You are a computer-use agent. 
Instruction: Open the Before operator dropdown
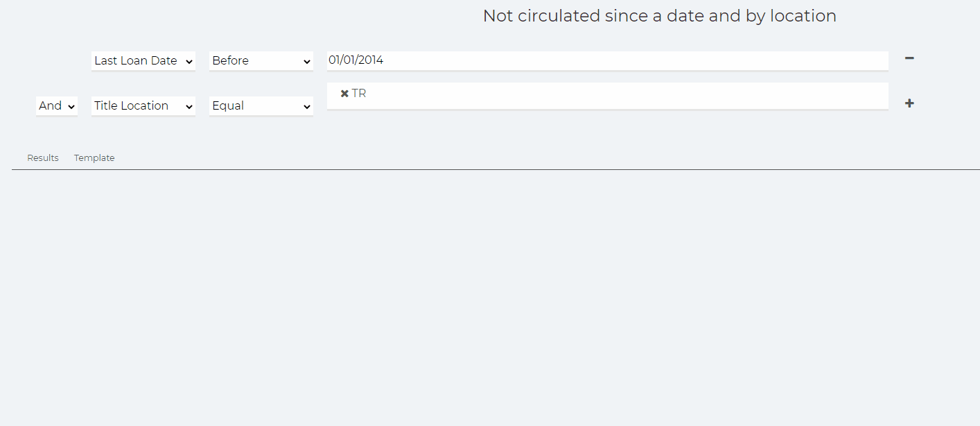(x=261, y=60)
